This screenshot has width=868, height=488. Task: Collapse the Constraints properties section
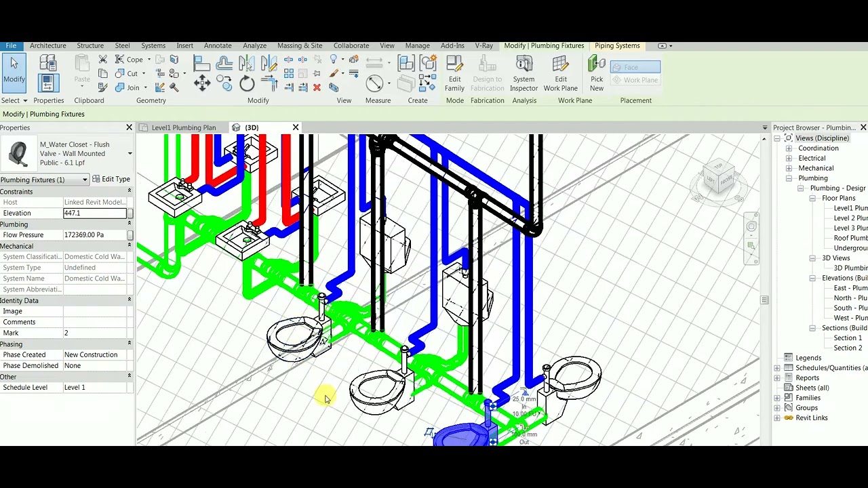coord(130,192)
